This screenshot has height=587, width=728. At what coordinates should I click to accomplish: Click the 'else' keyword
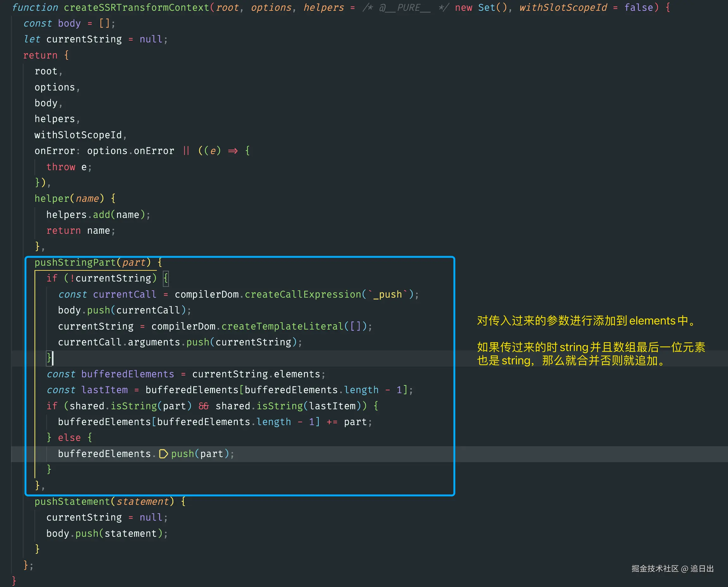click(69, 438)
